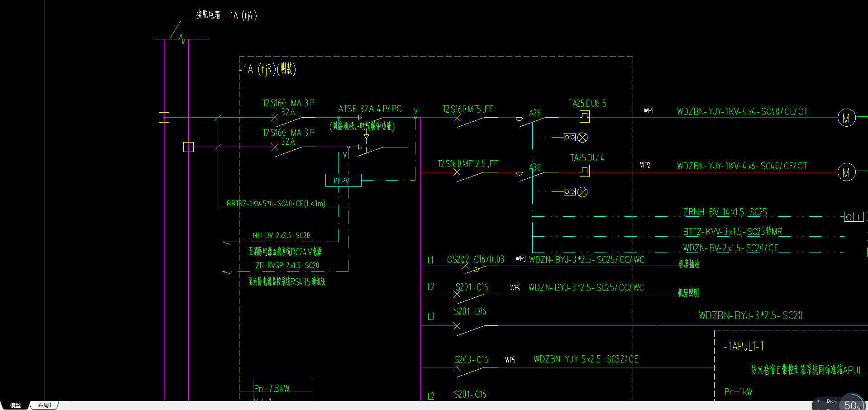The image size is (868, 410).
Task: Click the text 接配电箱 -1AT(fj4)
Action: click(x=227, y=15)
